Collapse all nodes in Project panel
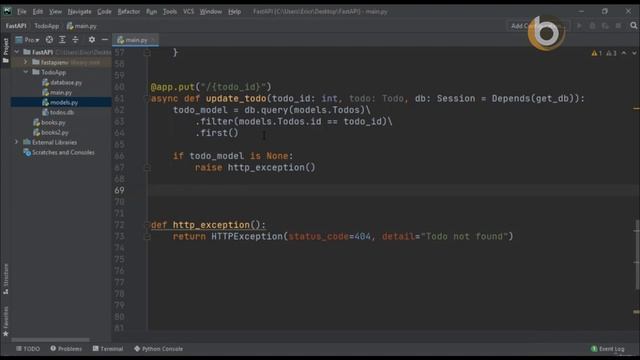 tap(75, 40)
